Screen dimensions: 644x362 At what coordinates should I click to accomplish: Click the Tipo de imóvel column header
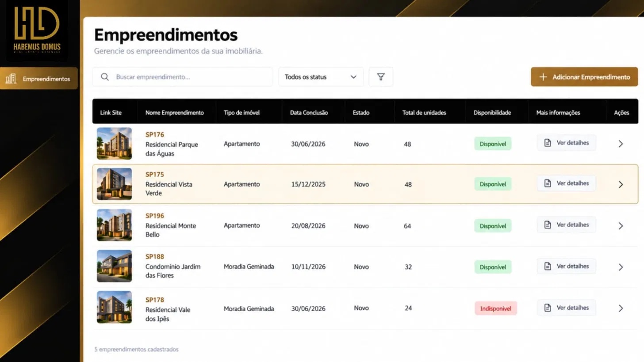pyautogui.click(x=241, y=113)
